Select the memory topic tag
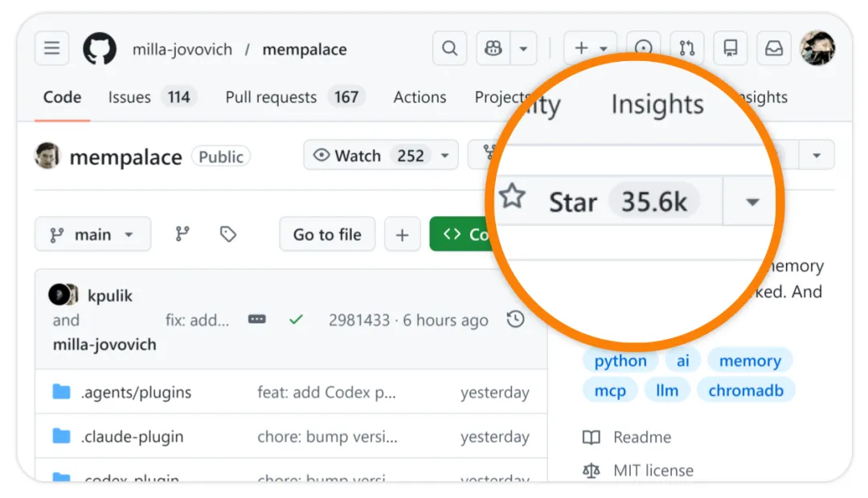Viewport: 868px width, 498px height. [x=750, y=361]
